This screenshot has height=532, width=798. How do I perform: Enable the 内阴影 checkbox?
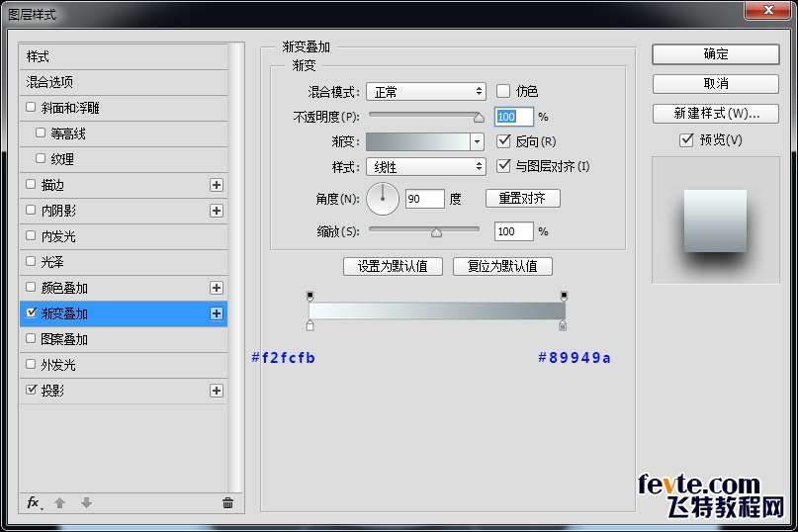tap(31, 210)
